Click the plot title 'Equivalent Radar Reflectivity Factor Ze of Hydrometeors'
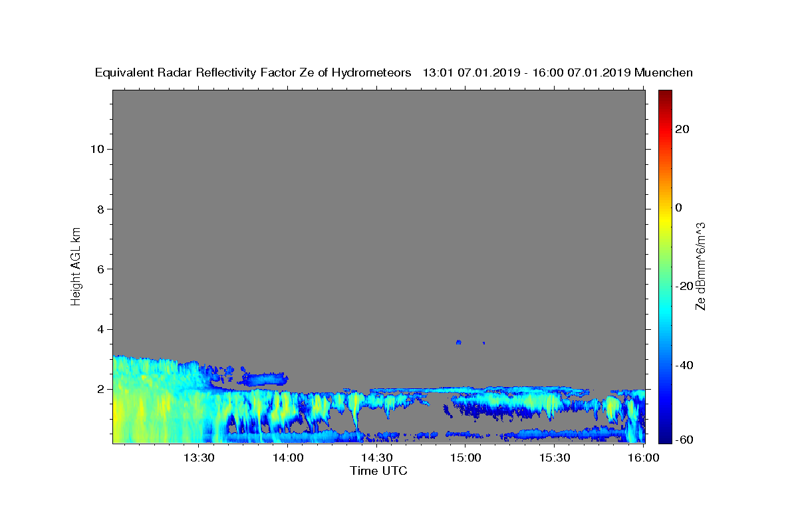This screenshot has width=798, height=532. (x=253, y=73)
